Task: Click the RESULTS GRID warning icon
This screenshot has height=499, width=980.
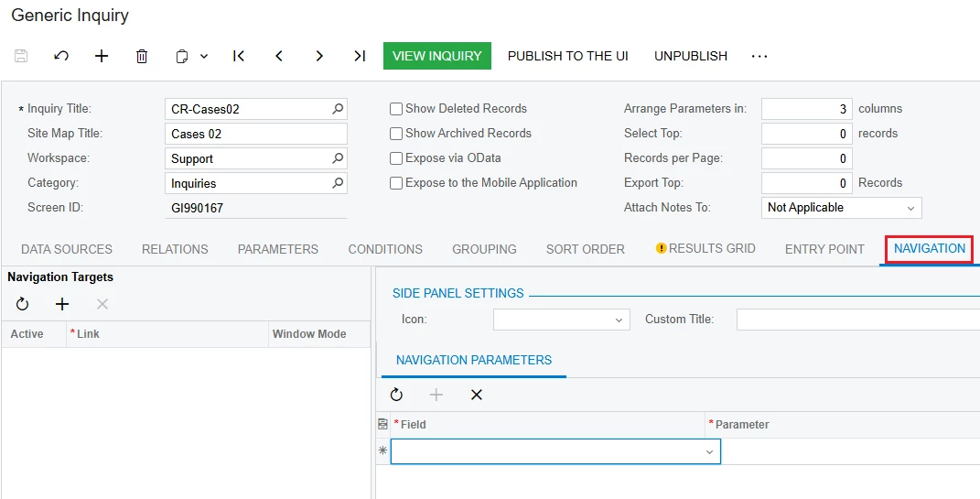Action: [661, 248]
